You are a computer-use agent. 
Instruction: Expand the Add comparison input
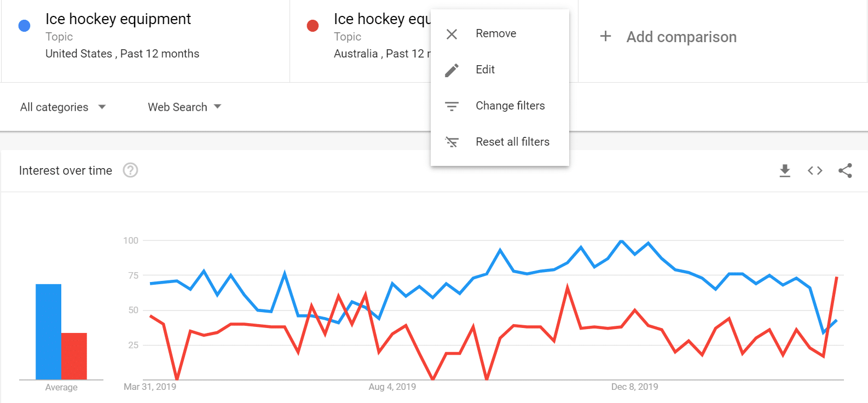coord(668,37)
